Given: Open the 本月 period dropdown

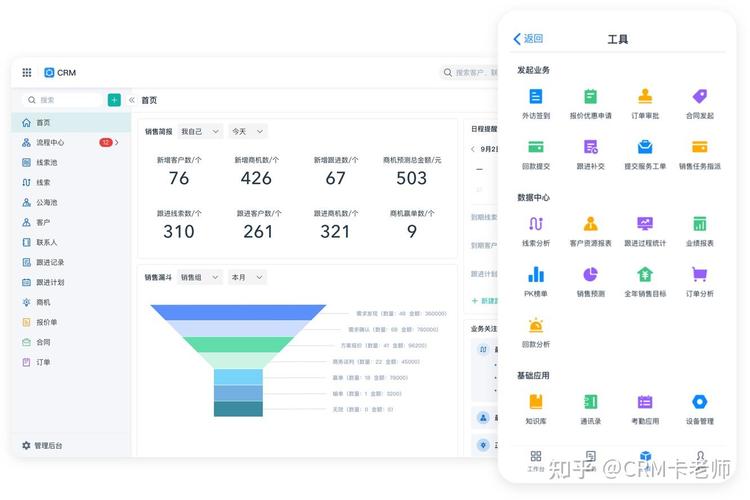Looking at the screenshot, I should click(247, 277).
